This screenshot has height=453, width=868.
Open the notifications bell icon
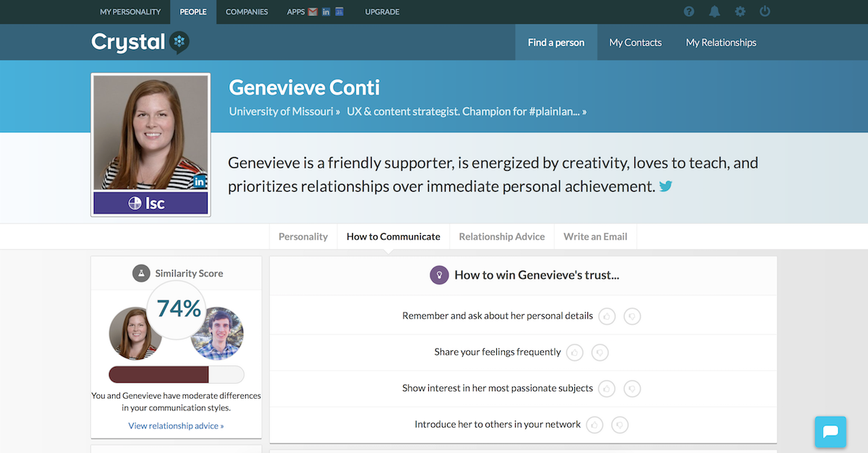tap(715, 12)
